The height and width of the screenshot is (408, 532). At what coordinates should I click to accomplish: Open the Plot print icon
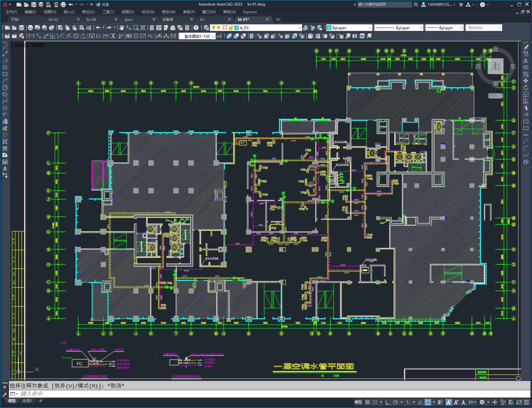click(30, 28)
